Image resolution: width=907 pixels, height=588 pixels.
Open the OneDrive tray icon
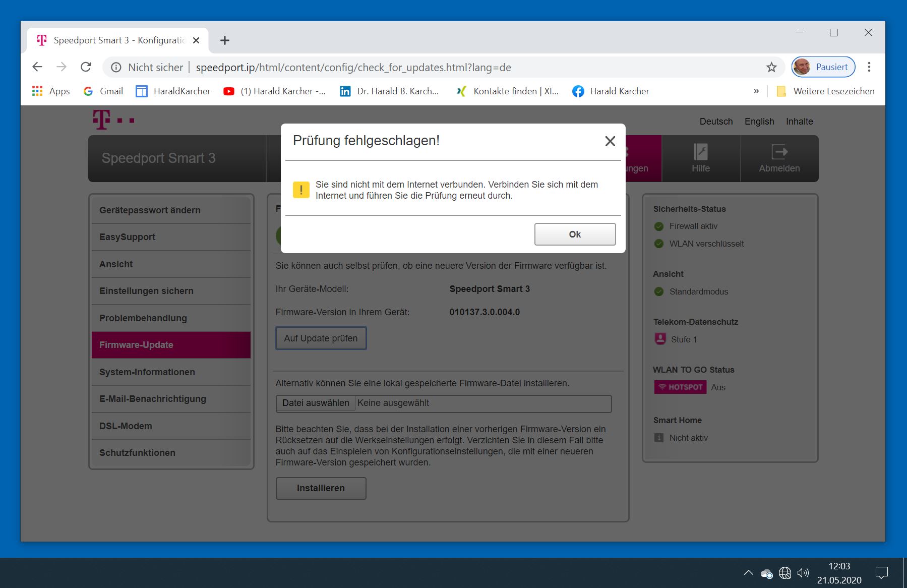pos(767,573)
